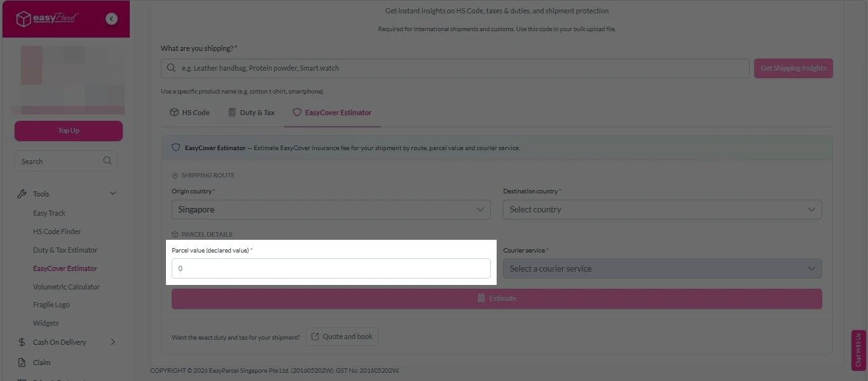Viewport: 868px width, 381px height.
Task: Click the EasyParcel logo
Action: (47, 19)
